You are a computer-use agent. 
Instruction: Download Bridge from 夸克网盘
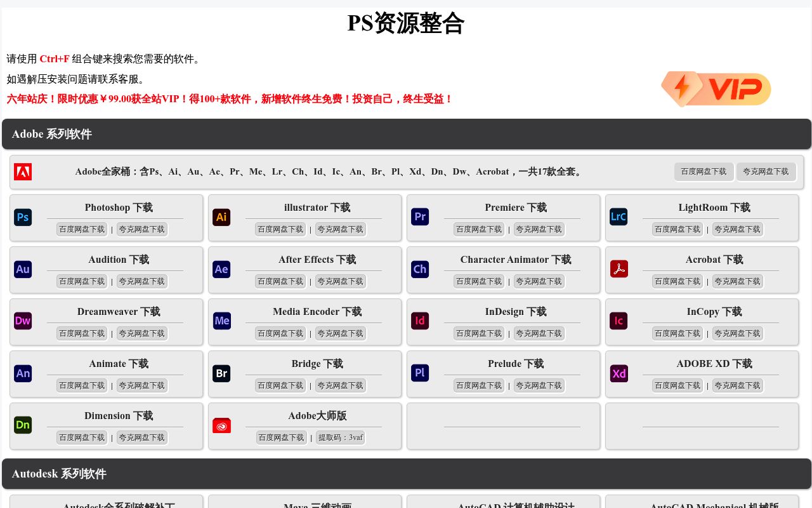point(341,385)
